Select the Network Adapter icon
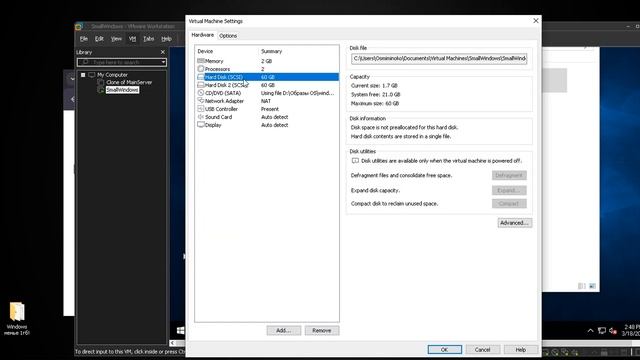The width and height of the screenshot is (640, 360). [x=200, y=100]
